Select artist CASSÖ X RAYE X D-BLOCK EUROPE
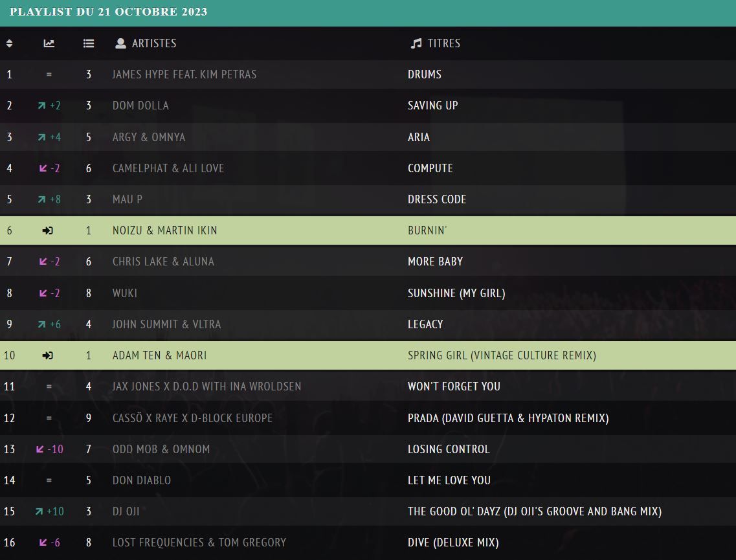The height and width of the screenshot is (560, 736). [x=192, y=418]
